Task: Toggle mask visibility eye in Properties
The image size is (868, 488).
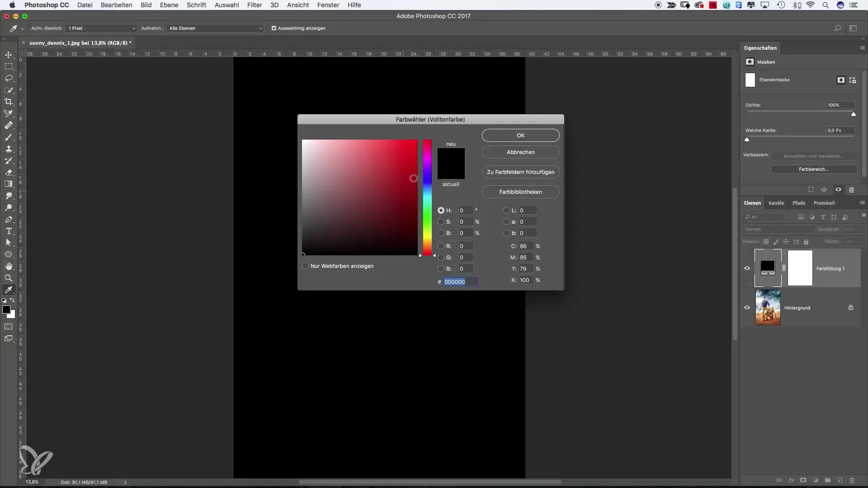Action: pyautogui.click(x=838, y=190)
